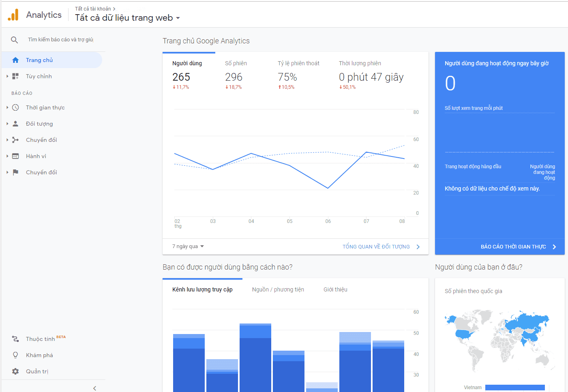Open the Quản trị admin item
The width and height of the screenshot is (568, 392).
coord(52,371)
